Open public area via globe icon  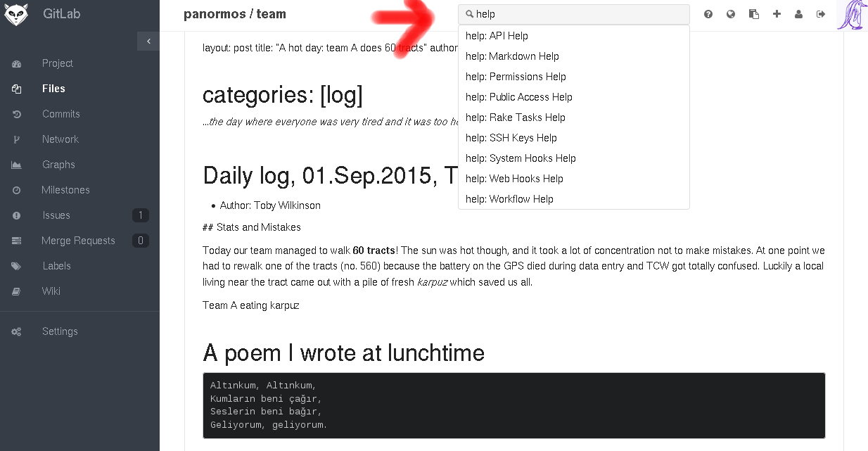click(x=731, y=14)
